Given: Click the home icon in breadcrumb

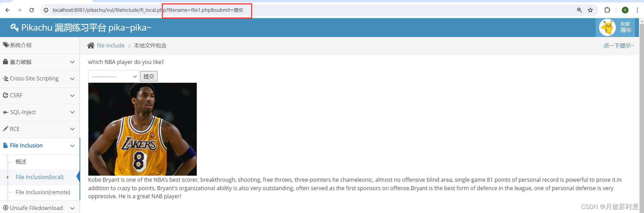Looking at the screenshot, I should coord(91,45).
